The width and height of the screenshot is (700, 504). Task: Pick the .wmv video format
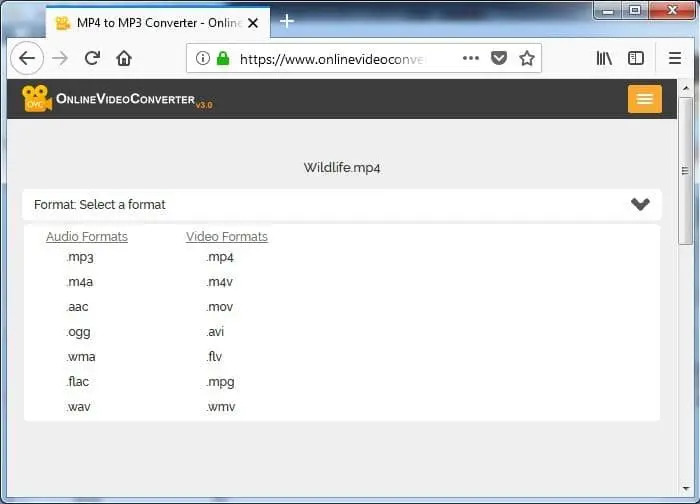pyautogui.click(x=221, y=407)
